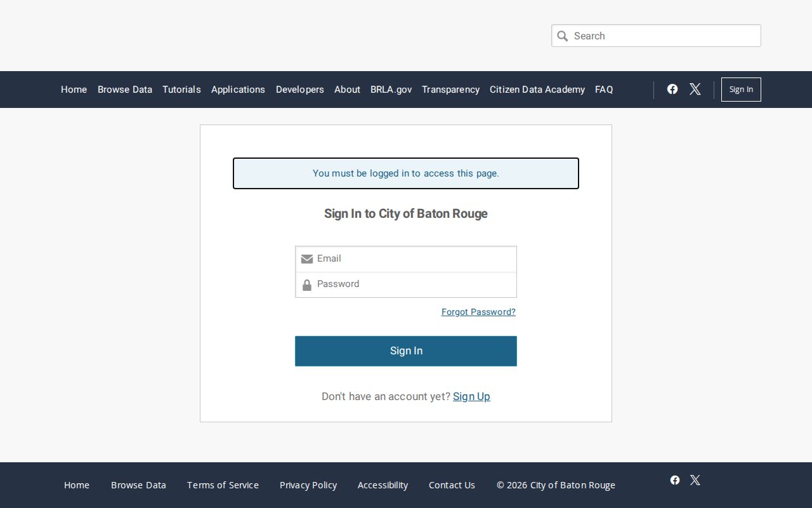This screenshot has width=812, height=508.
Task: Open X (Twitter) icon in the header bar
Action: [x=695, y=89]
